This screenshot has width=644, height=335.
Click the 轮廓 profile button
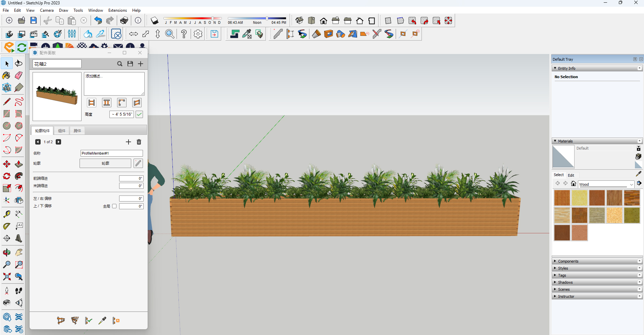(105, 163)
